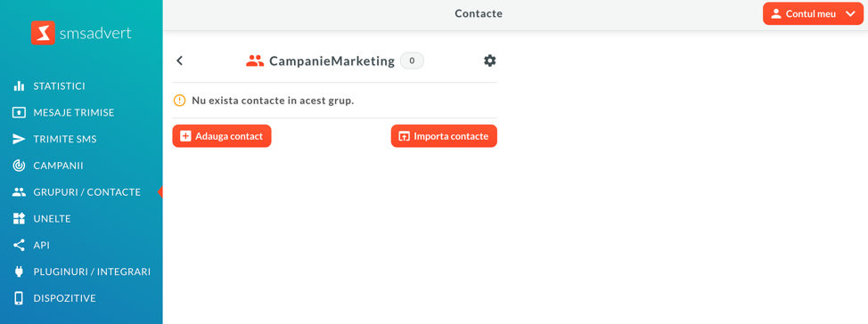This screenshot has height=324, width=868.
Task: Open the Contul meu account menu
Action: [x=813, y=14]
